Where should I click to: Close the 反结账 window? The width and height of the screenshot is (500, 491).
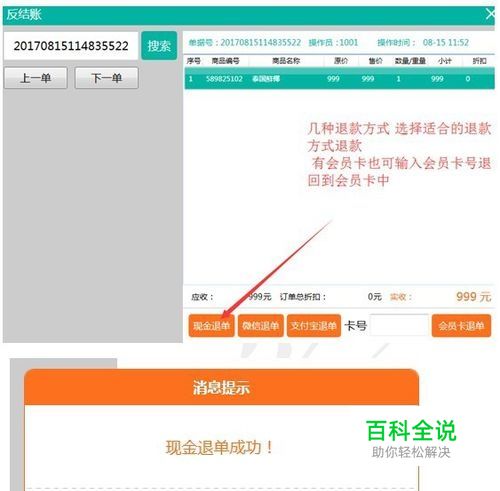pos(490,14)
